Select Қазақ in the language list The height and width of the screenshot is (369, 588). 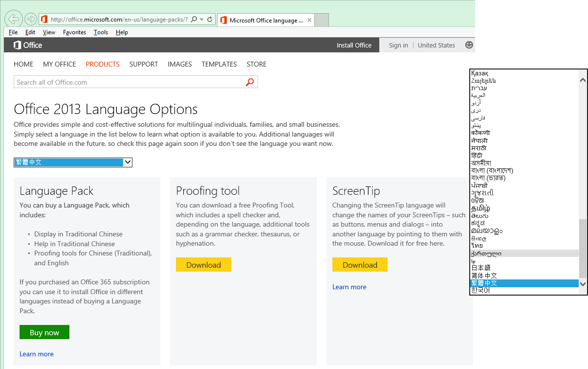524,73
